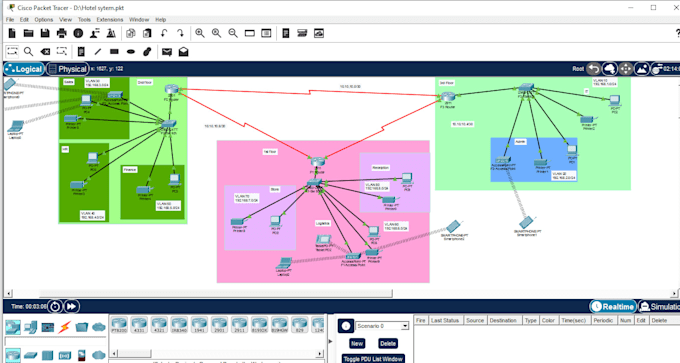Screen dimensions: 680x363
Task: Redo the last action
Action: tap(180, 33)
